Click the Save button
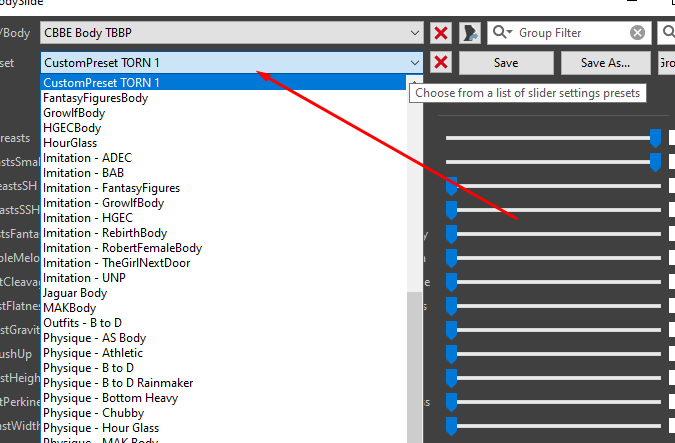The height and width of the screenshot is (443, 675). [506, 62]
